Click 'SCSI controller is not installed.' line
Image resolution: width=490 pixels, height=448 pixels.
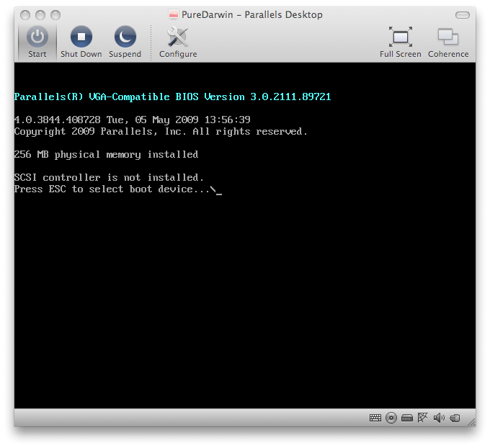pos(109,178)
